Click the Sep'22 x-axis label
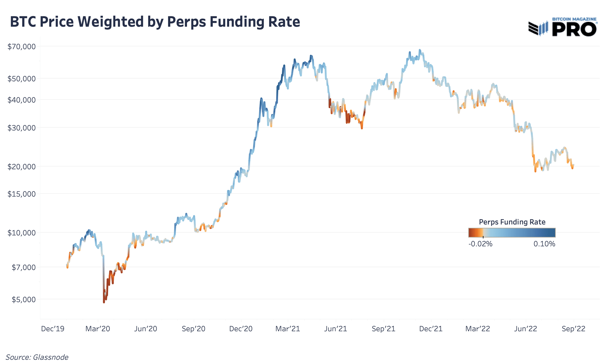The width and height of the screenshot is (607, 364). point(574,329)
